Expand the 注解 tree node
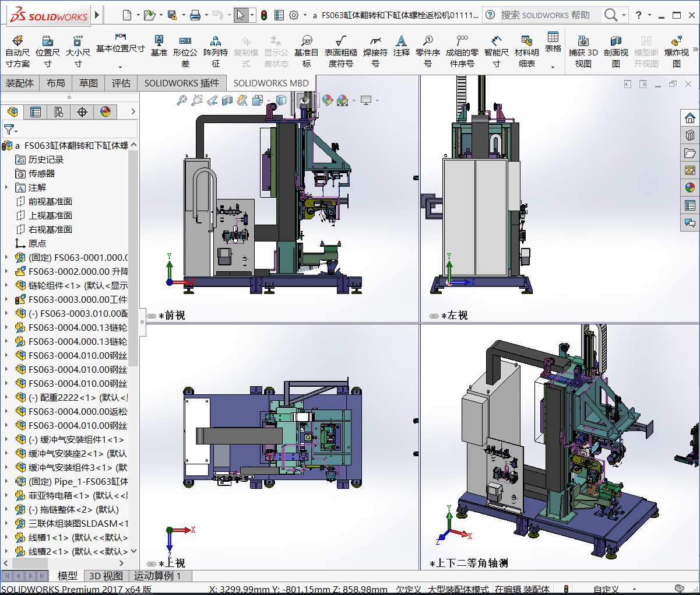This screenshot has height=595, width=700. [x=6, y=187]
